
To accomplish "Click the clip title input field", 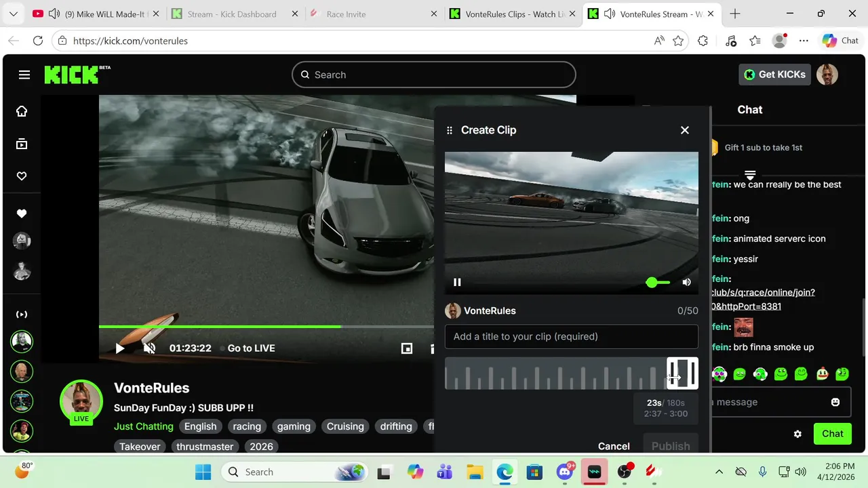I will (x=571, y=337).
